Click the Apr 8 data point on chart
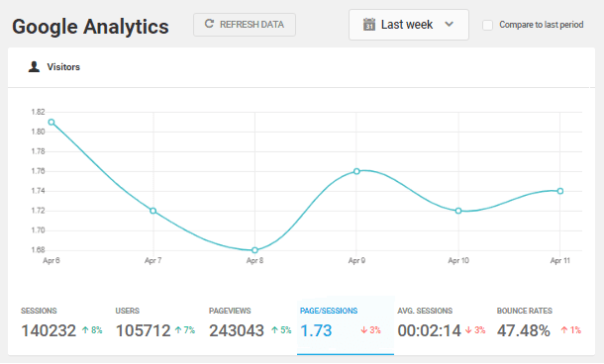 [x=254, y=250]
